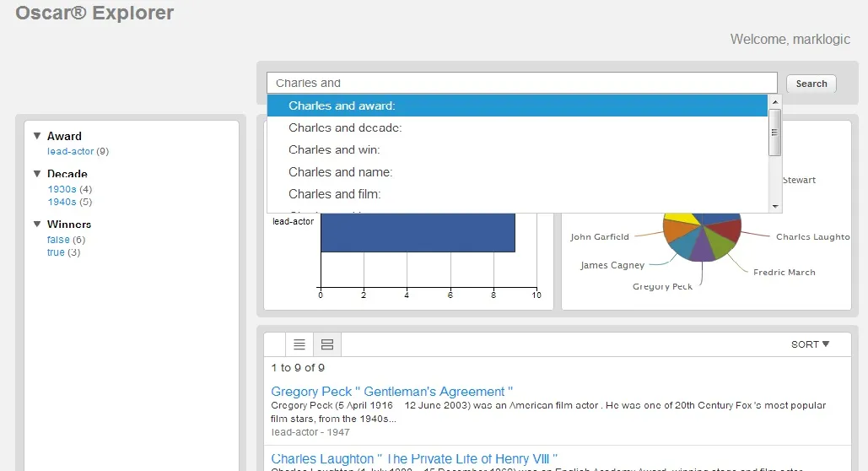868x471 pixels.
Task: Click the 'Fredric March' pie label
Action: coord(784,272)
